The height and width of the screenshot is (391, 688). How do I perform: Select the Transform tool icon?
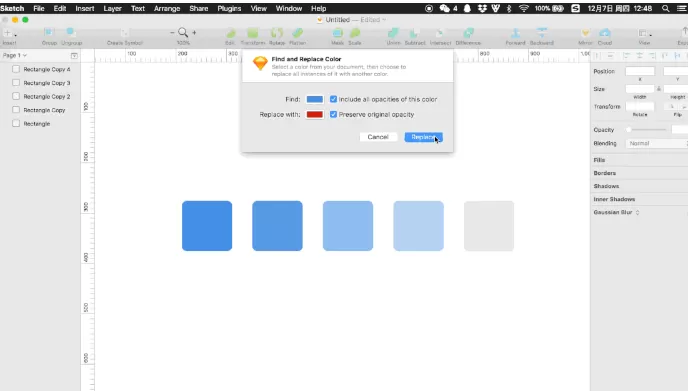tap(253, 33)
